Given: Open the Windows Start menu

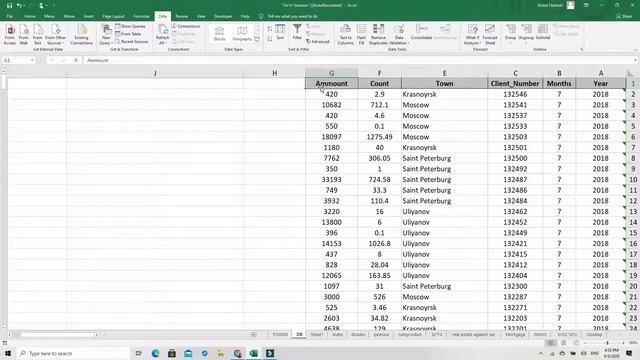Looking at the screenshot, I should tap(8, 353).
